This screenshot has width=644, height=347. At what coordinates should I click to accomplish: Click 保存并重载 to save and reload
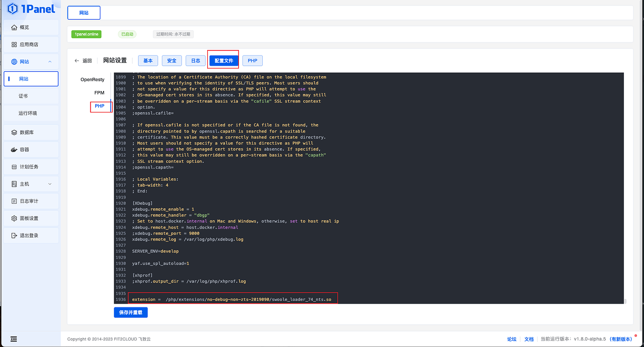coord(130,312)
